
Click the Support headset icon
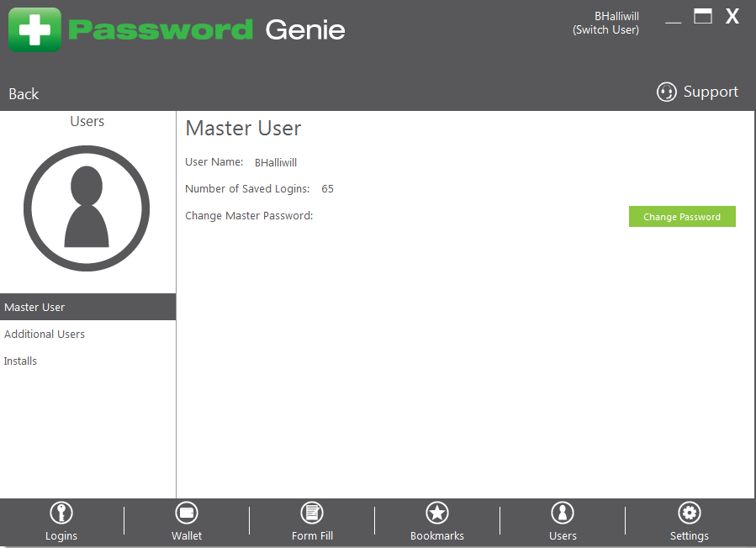667,92
